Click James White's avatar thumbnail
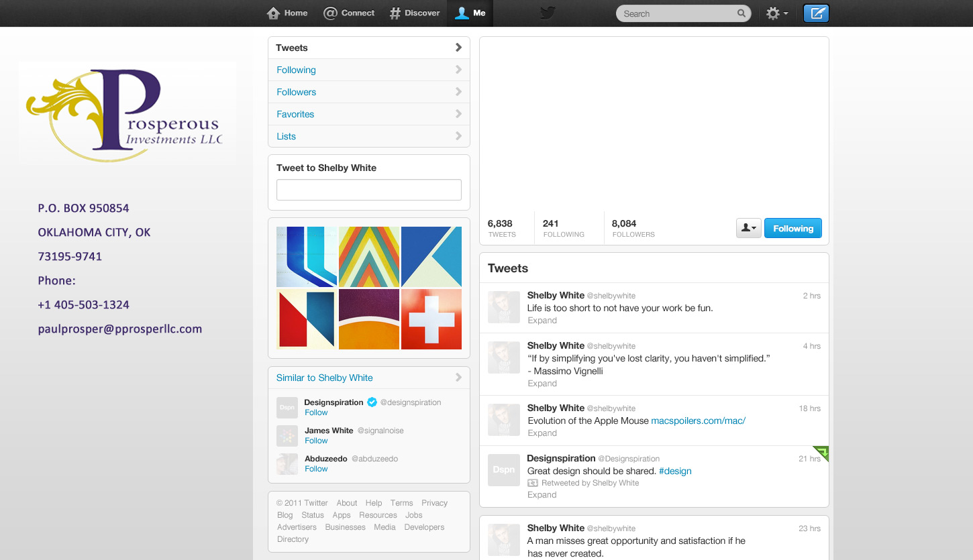Image resolution: width=973 pixels, height=560 pixels. (287, 435)
